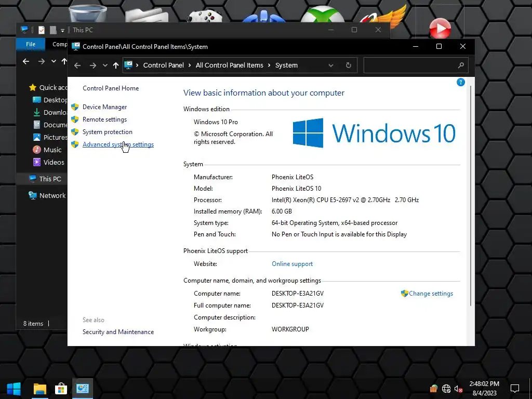
Task: Click the blank New folder icon in This PC toolbar
Action: 53,30
